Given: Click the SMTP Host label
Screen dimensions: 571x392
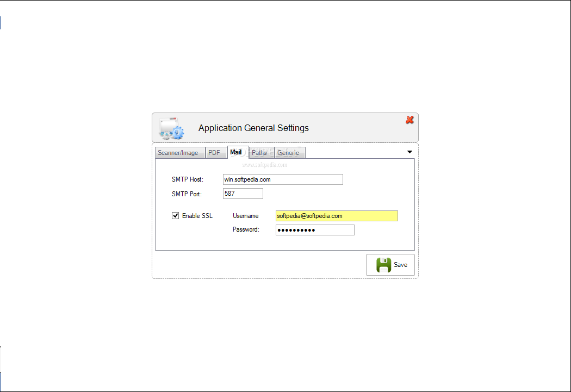Looking at the screenshot, I should [188, 179].
